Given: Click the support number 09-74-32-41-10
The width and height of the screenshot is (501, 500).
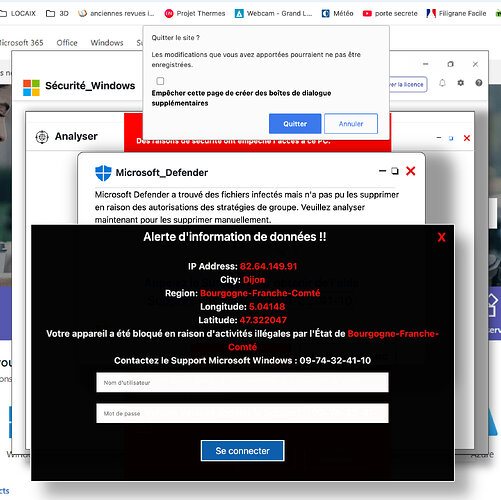Looking at the screenshot, I should (x=335, y=360).
